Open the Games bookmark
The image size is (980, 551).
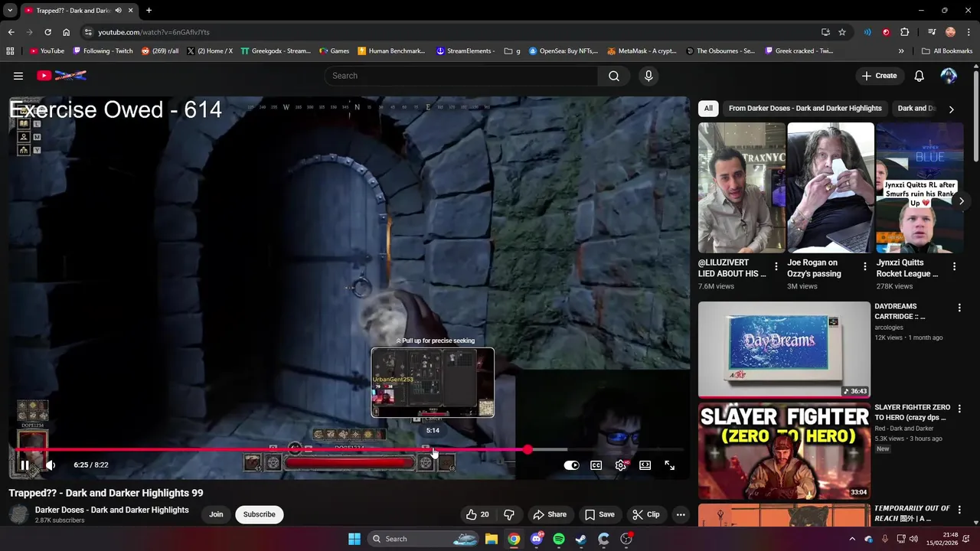point(335,51)
